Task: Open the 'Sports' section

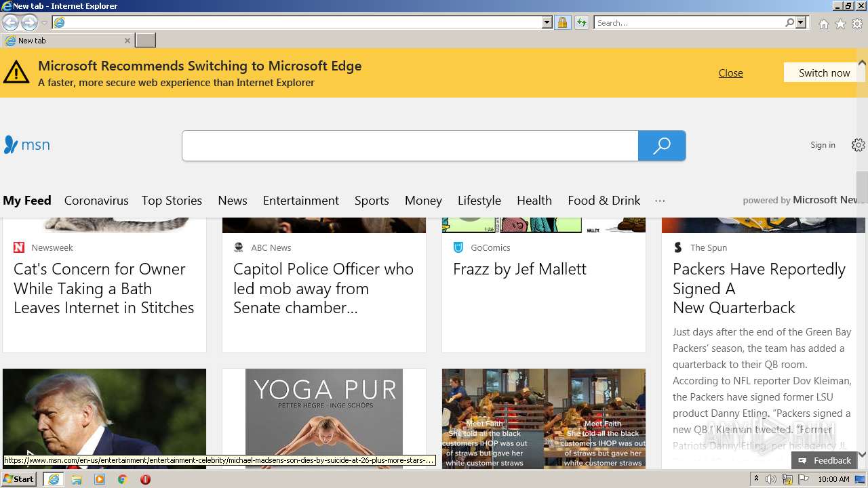Action: point(372,201)
